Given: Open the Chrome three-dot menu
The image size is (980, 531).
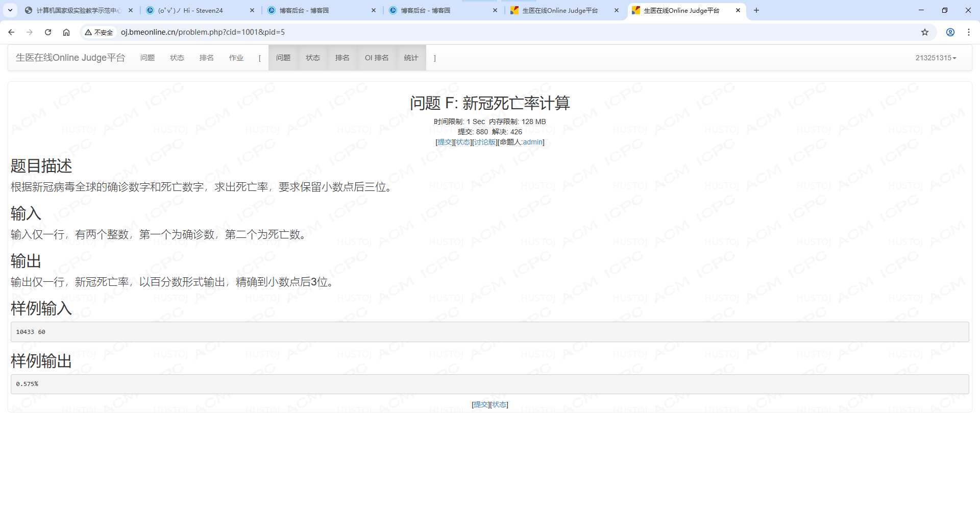Looking at the screenshot, I should point(969,32).
